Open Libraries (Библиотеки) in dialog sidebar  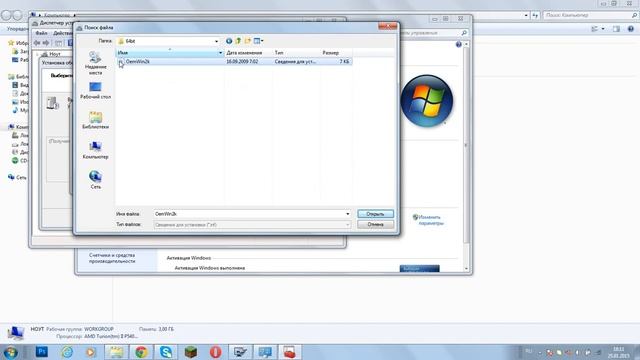point(95,120)
